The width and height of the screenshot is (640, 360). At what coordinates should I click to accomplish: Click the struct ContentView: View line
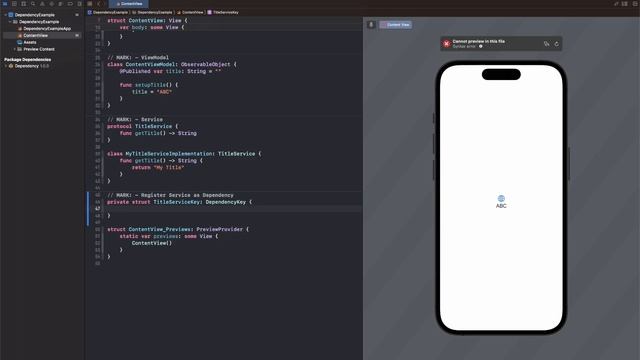147,20
